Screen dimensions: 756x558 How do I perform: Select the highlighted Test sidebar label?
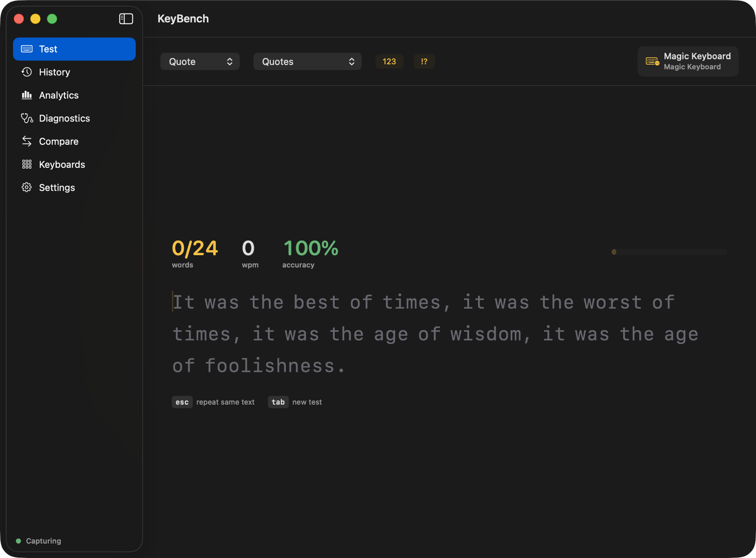(48, 49)
